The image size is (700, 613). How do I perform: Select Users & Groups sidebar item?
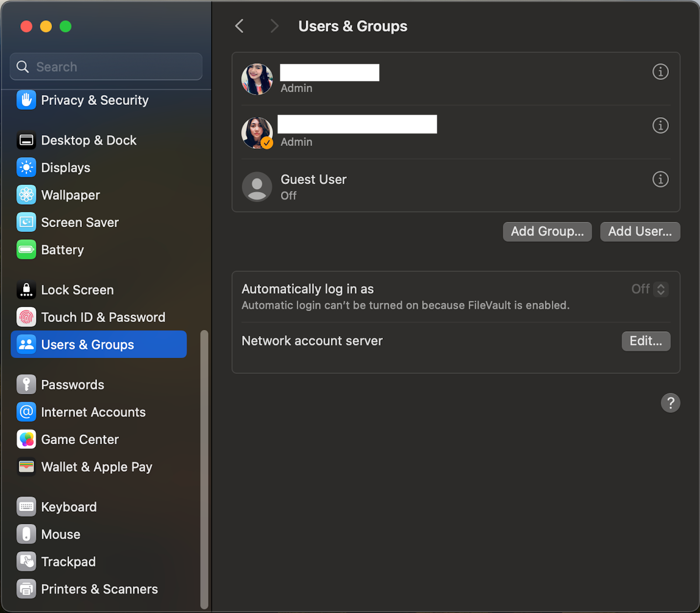[x=99, y=344]
